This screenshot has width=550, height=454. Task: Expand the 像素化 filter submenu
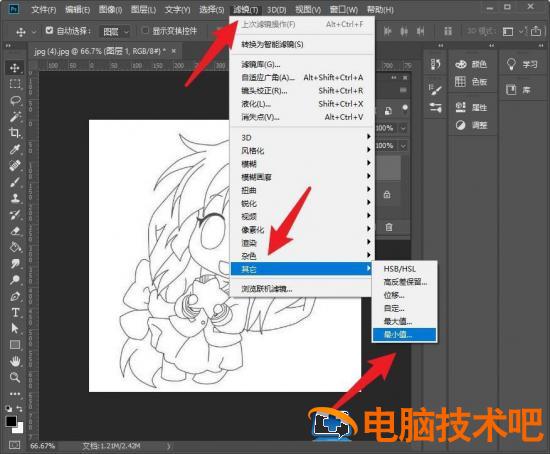pyautogui.click(x=302, y=229)
